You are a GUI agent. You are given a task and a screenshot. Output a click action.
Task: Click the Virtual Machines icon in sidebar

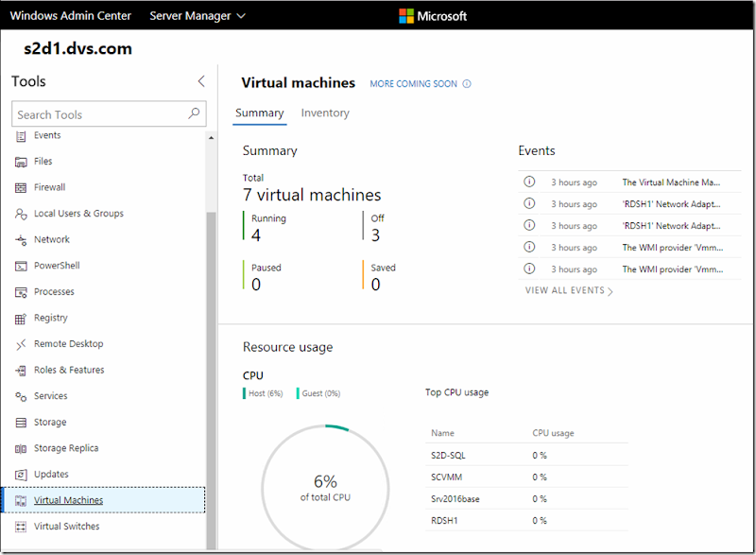point(21,501)
